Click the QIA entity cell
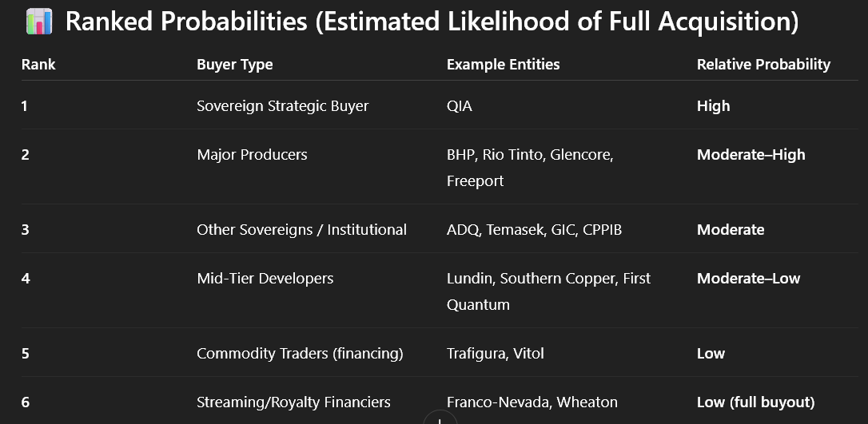The image size is (868, 424). [460, 105]
